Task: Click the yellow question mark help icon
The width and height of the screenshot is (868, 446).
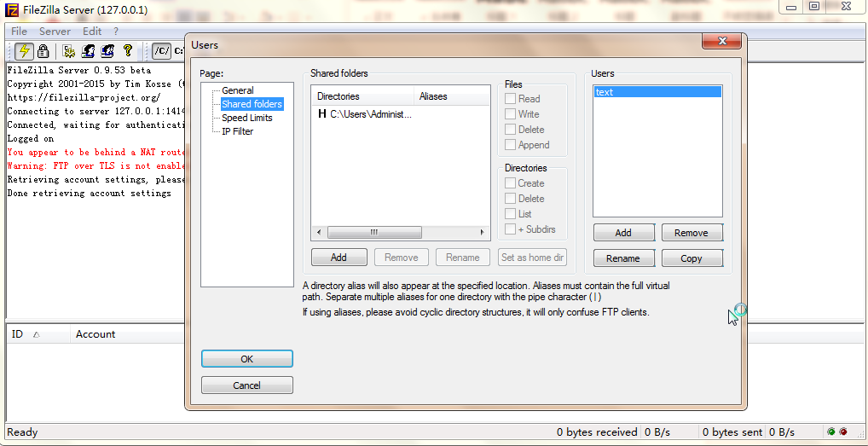Action: pyautogui.click(x=127, y=51)
